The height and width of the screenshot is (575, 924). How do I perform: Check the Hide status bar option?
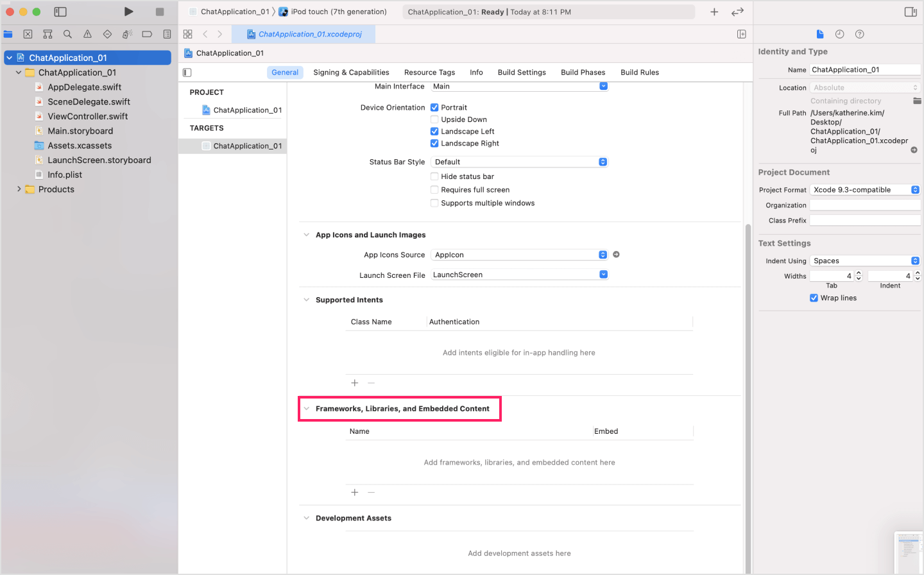pyautogui.click(x=434, y=176)
